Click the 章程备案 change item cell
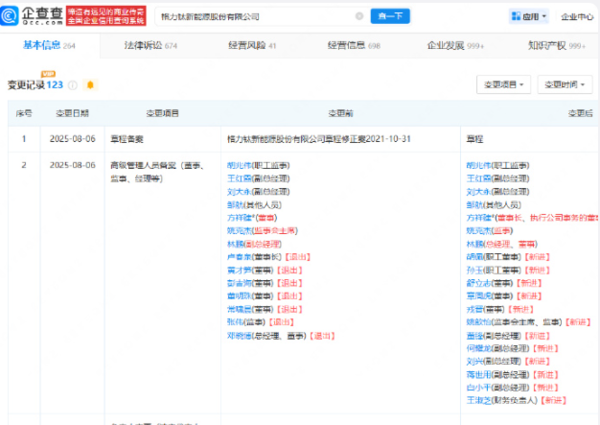The height and width of the screenshot is (425, 600). pos(127,139)
